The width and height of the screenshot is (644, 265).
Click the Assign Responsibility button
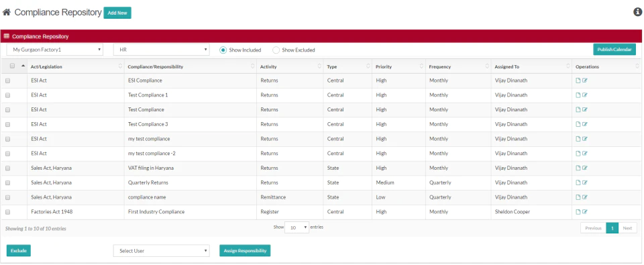point(245,251)
